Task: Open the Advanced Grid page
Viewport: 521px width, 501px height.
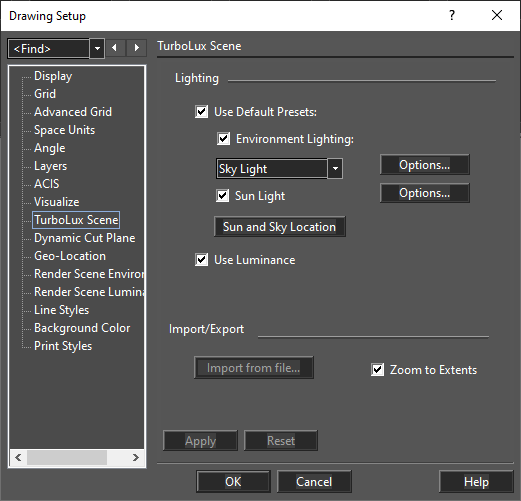Action: [73, 112]
